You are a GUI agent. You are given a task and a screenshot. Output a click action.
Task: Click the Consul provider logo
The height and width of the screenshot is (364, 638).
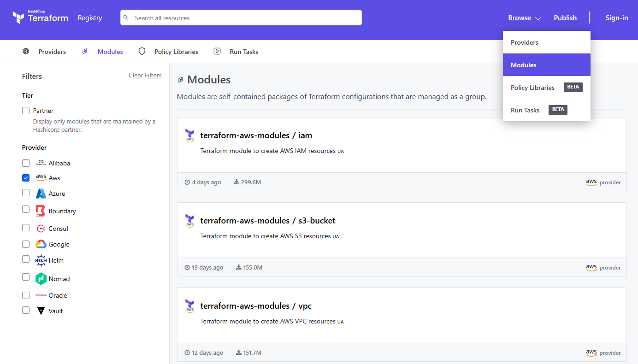[x=41, y=229]
